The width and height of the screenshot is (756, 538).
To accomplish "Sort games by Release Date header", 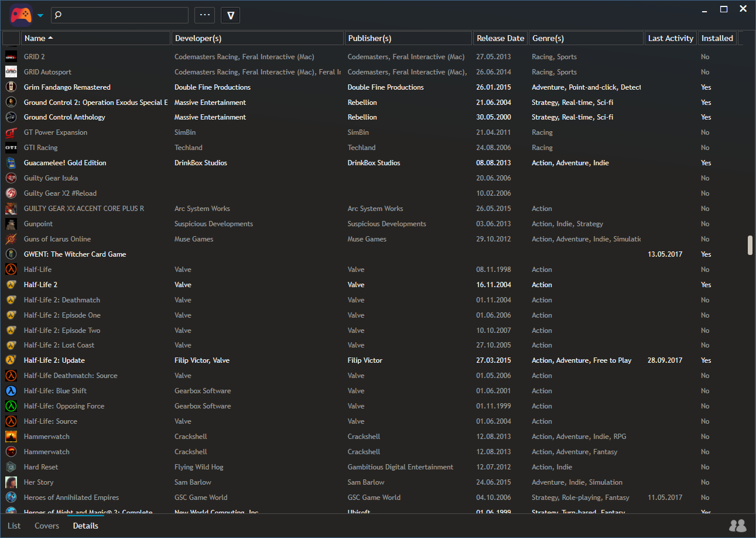I will click(500, 38).
